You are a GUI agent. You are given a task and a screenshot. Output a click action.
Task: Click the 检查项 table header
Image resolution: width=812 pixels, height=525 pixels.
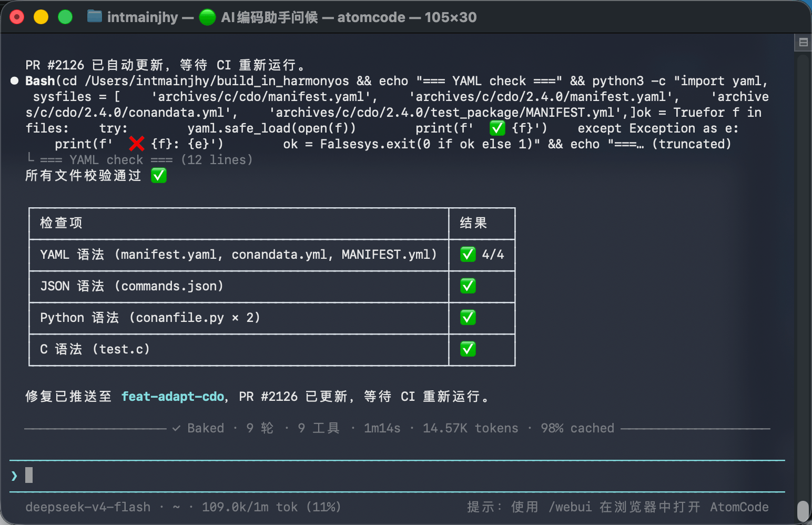(x=61, y=223)
